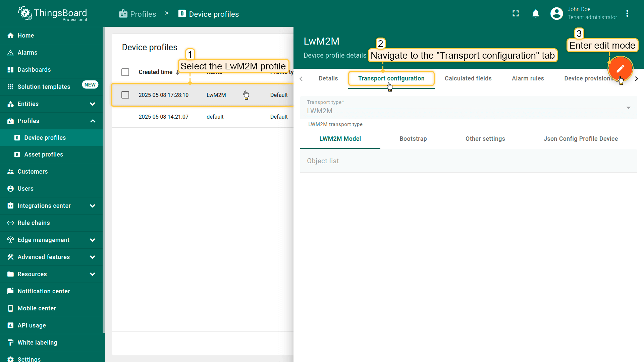Open the user account avatar menu
644x362 pixels.
coord(556,13)
